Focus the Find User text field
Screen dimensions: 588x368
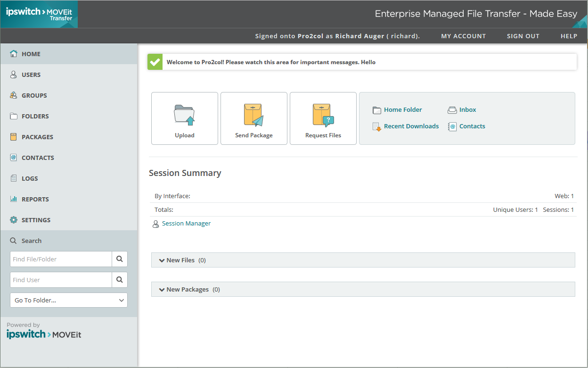(61, 280)
